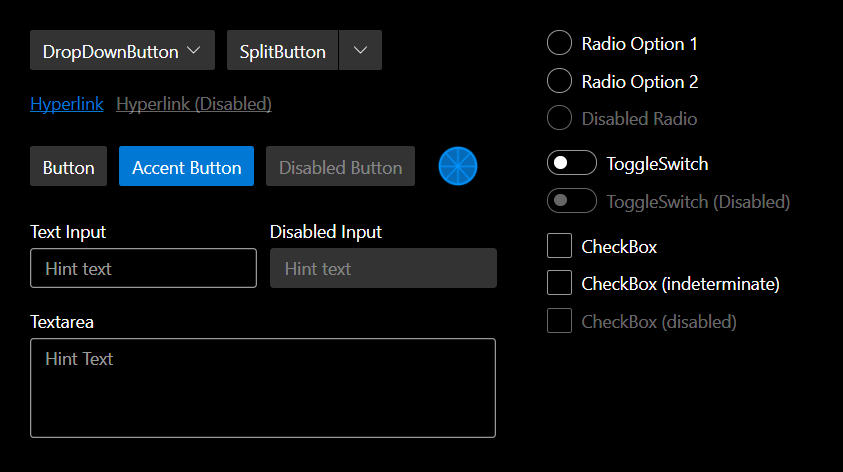Focus the Text Input field
The image size is (843, 472).
point(144,268)
